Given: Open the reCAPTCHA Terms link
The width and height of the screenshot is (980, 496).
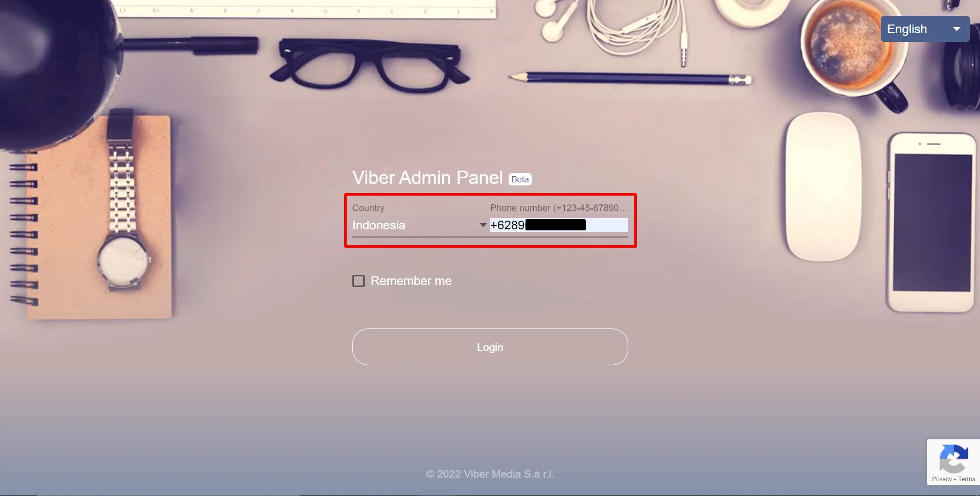Looking at the screenshot, I should click(x=966, y=479).
